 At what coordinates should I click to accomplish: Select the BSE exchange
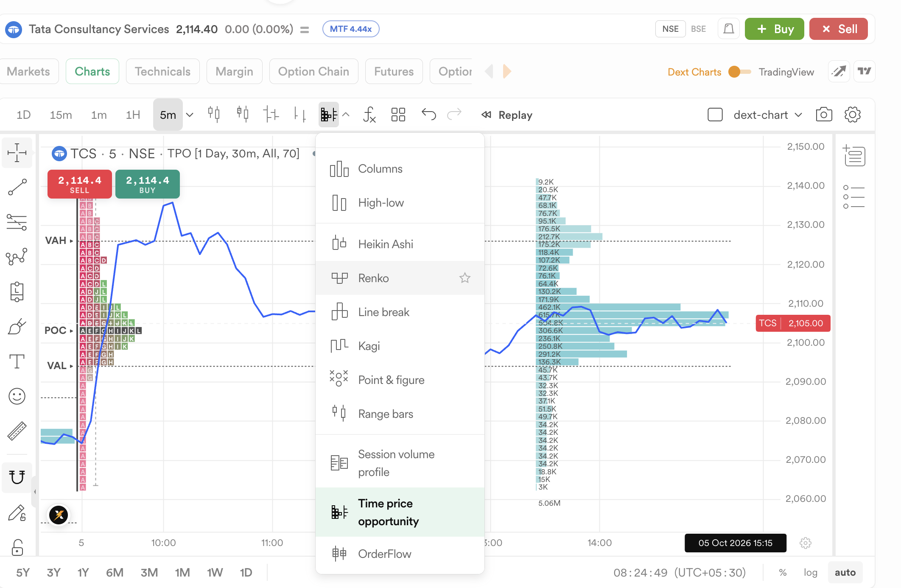698,29
